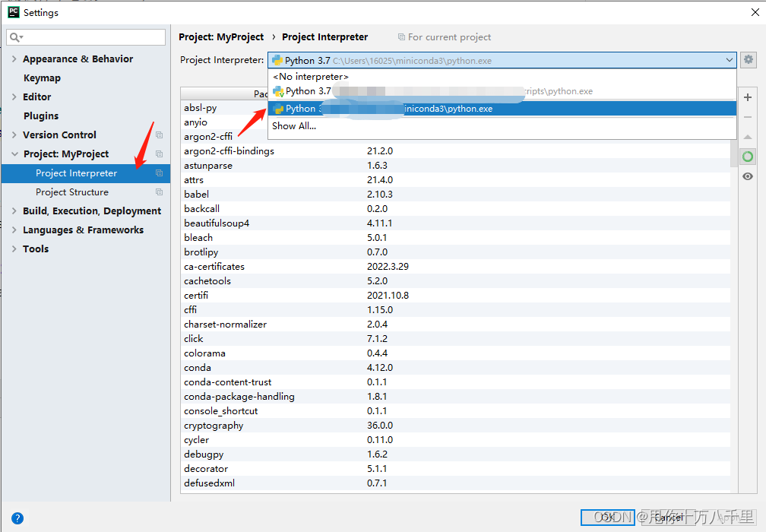Screen dimensions: 766x532
Task: Expand Appearance & Behavior section
Action: pyautogui.click(x=14, y=59)
